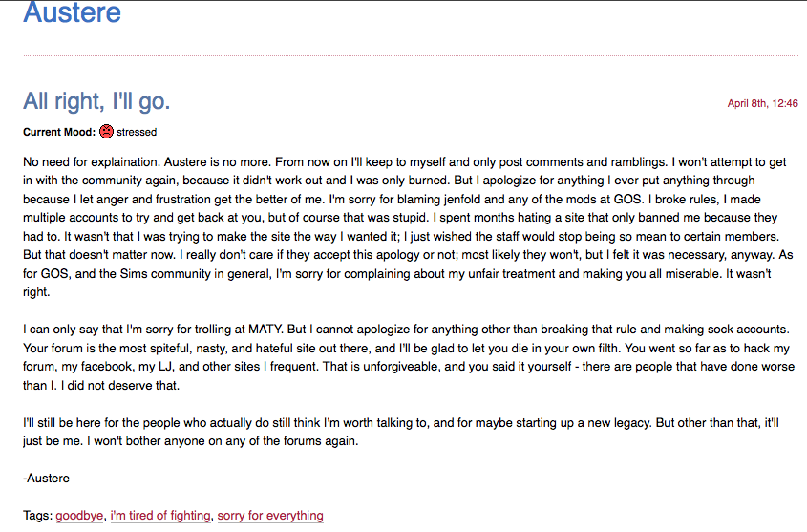The height and width of the screenshot is (532, 807).
Task: Click the Tags: label text
Action: pos(37,516)
